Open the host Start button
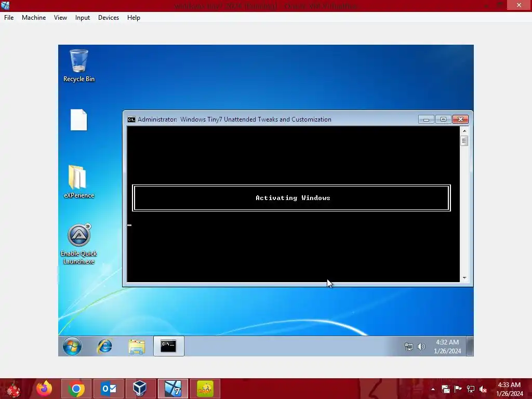Screen dimensions: 532x399 (x=13, y=389)
